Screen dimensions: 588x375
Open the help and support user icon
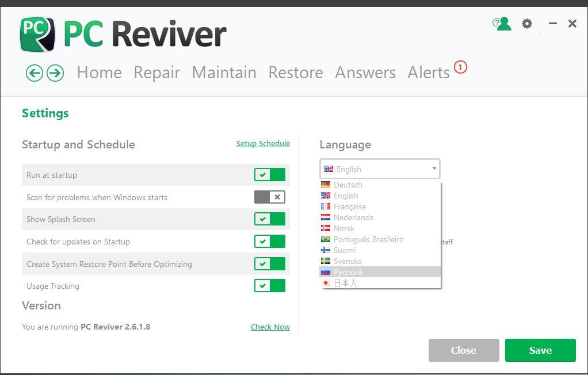[502, 24]
